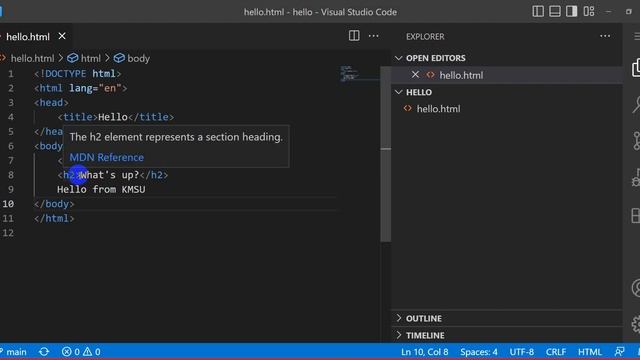640x360 pixels.
Task: Click the closing h2 tag on line 8
Action: point(154,175)
